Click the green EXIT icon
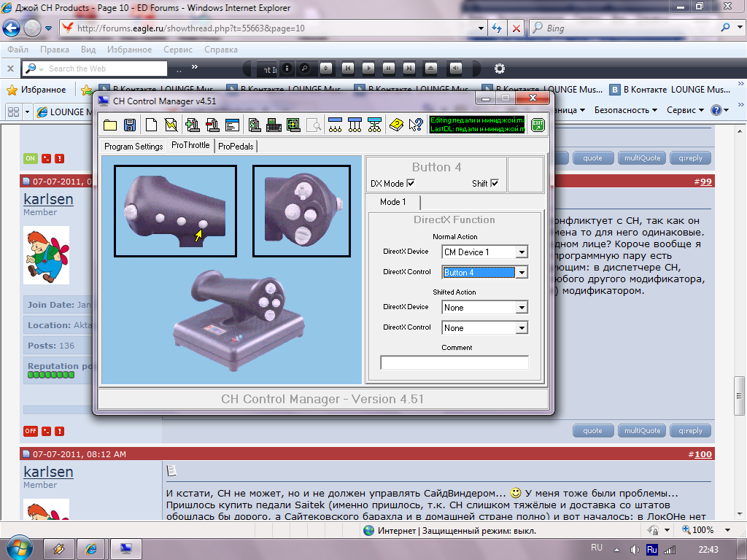 pyautogui.click(x=538, y=125)
